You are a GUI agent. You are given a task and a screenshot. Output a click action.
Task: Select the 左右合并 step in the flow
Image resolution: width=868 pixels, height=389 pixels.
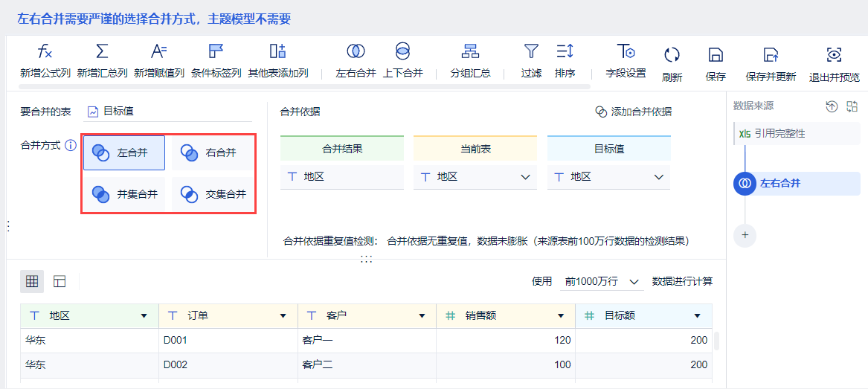tap(779, 183)
